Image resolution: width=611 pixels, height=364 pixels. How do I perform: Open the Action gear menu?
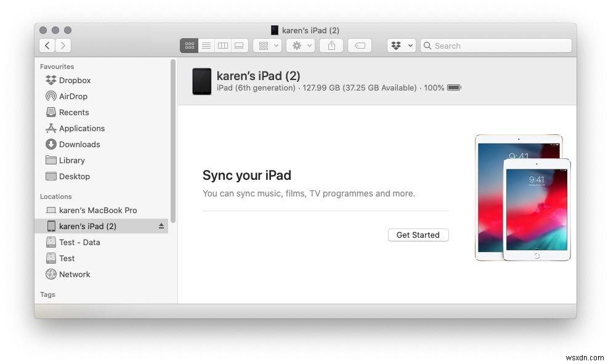click(300, 45)
